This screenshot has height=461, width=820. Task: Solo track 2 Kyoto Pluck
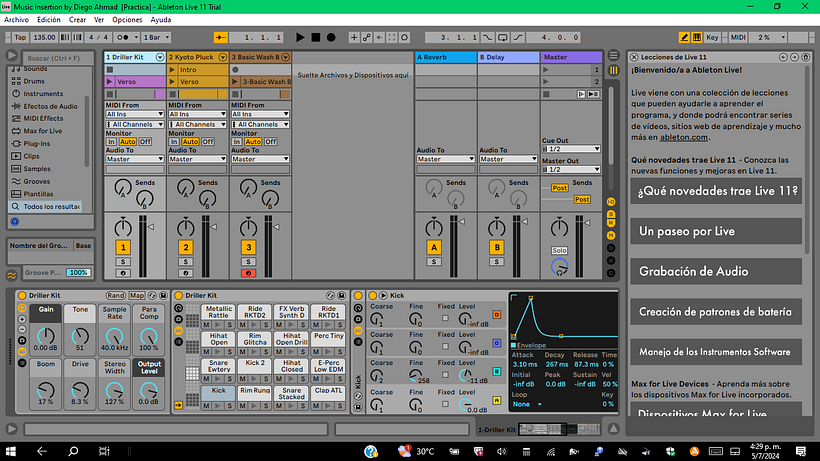[186, 261]
